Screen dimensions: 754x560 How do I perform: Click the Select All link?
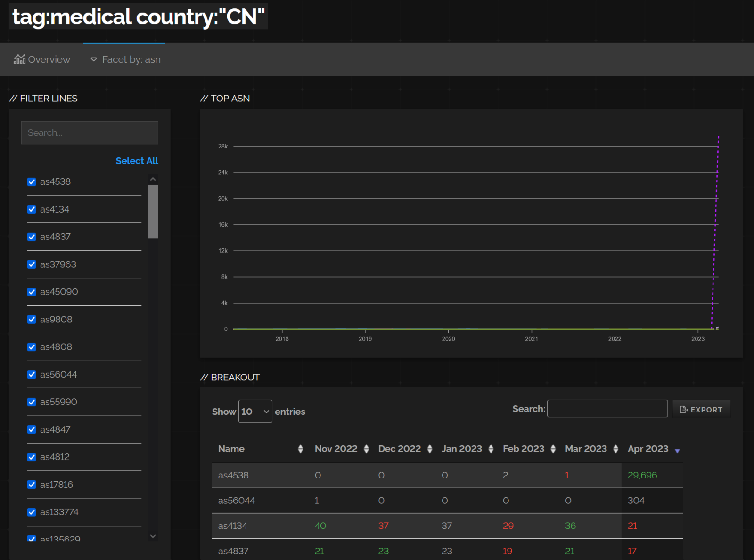click(137, 161)
